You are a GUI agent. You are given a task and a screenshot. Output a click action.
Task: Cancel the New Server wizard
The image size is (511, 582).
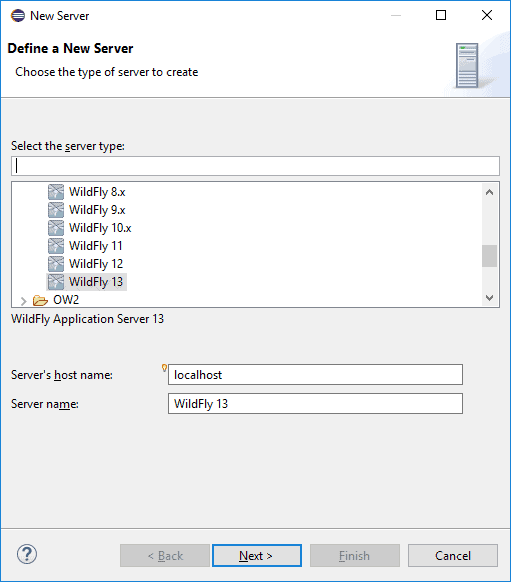click(453, 556)
